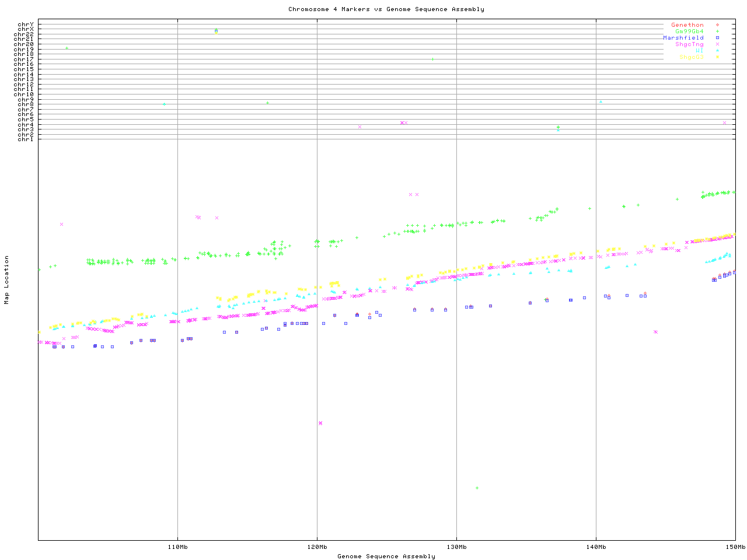
Task: Select the Genethon legend label
Action: coord(687,25)
